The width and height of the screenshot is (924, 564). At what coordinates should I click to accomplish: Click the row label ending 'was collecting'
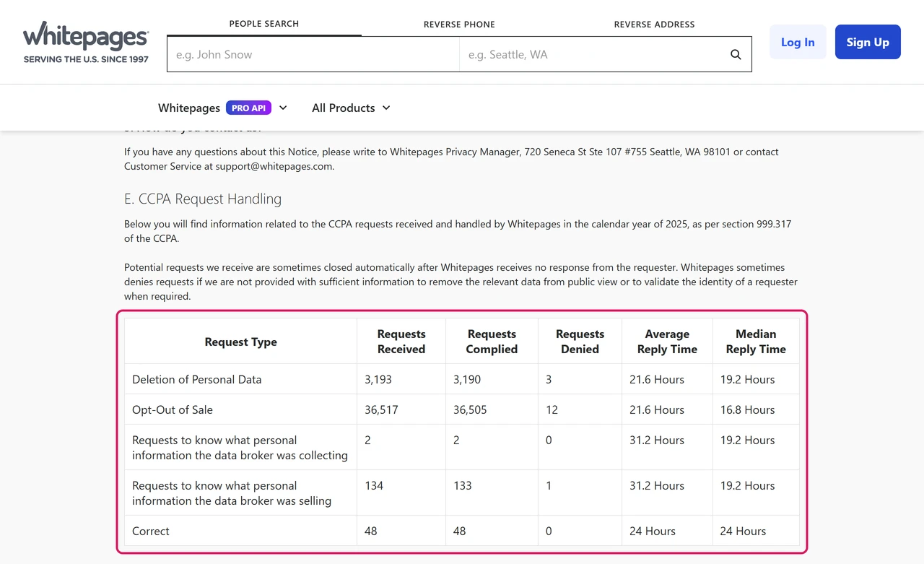(240, 448)
